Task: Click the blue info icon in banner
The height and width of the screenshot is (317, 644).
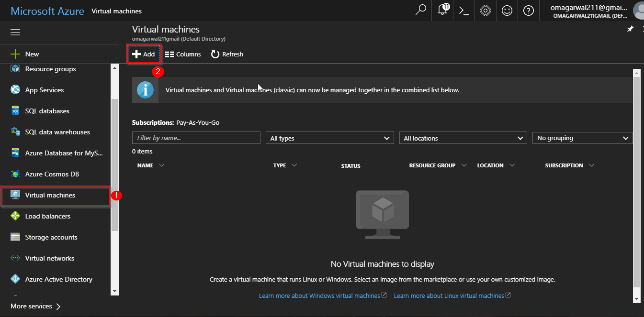Action: (145, 90)
